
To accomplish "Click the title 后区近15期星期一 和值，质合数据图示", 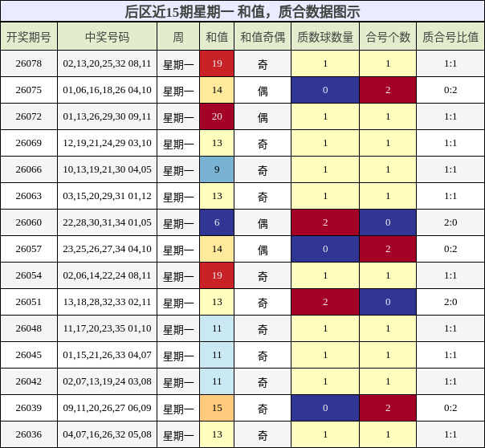I will pos(243,12).
